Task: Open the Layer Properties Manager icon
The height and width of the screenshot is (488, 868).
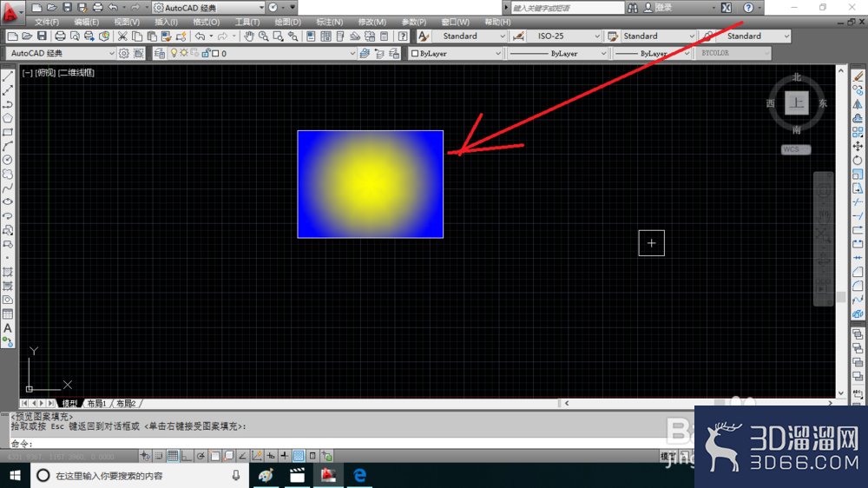Action: (160, 54)
